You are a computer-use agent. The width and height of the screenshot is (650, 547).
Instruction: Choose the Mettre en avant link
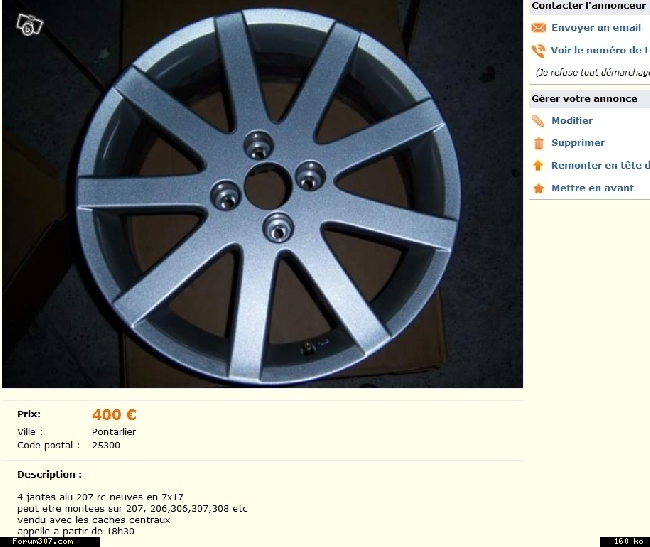click(592, 188)
